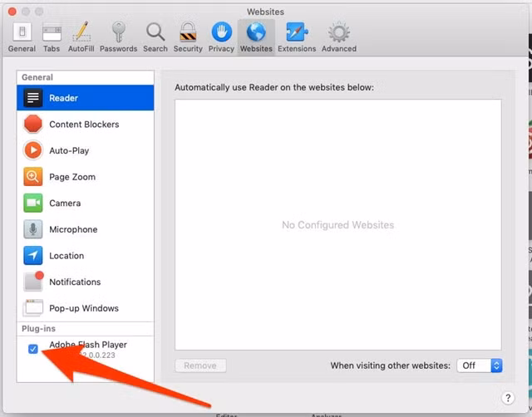
Task: Switch to the Tabs preferences pane
Action: pyautogui.click(x=52, y=37)
